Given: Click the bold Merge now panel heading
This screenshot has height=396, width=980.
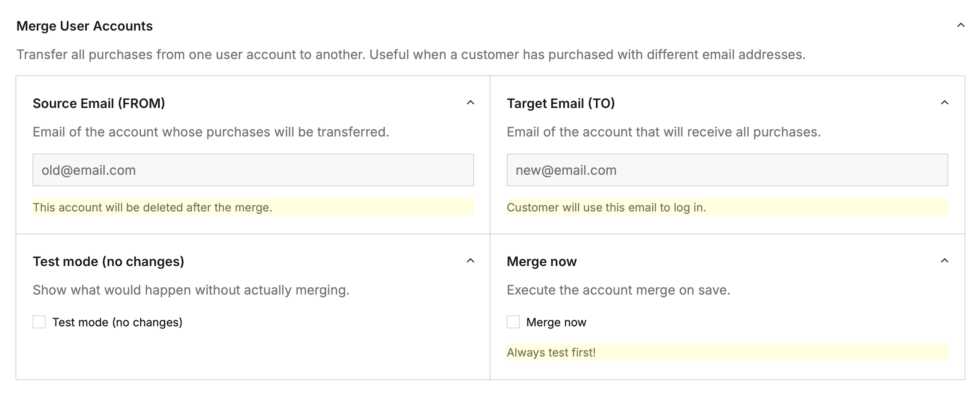Looking at the screenshot, I should tap(541, 262).
